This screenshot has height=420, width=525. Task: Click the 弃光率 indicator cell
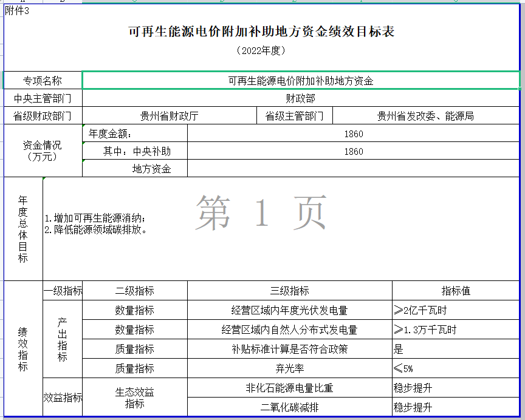[x=289, y=368]
